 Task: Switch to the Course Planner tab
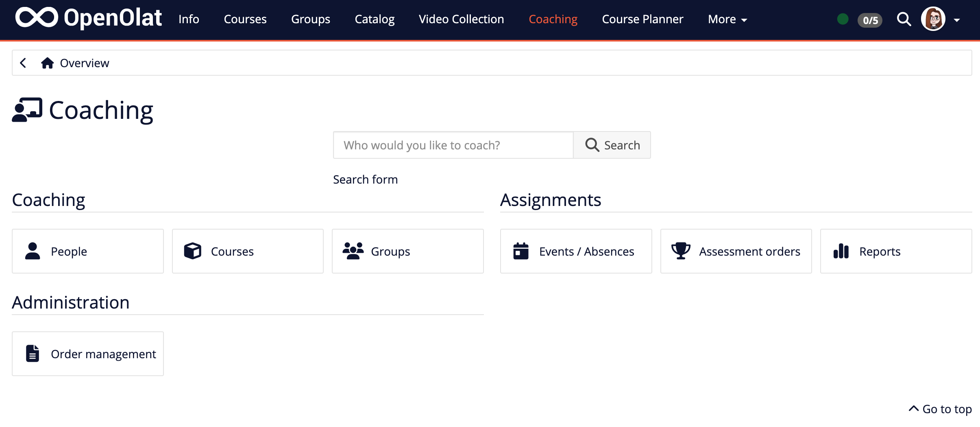pos(642,19)
